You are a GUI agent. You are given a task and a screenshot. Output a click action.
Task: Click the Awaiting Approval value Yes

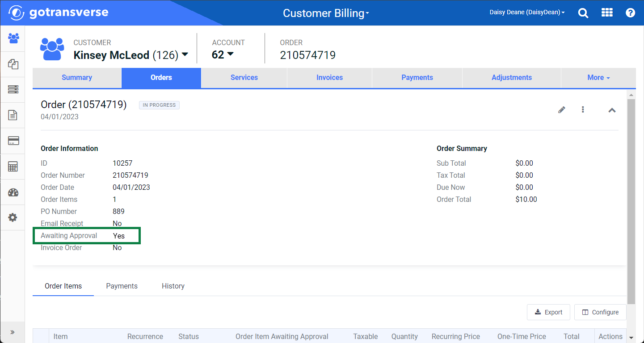[119, 236]
